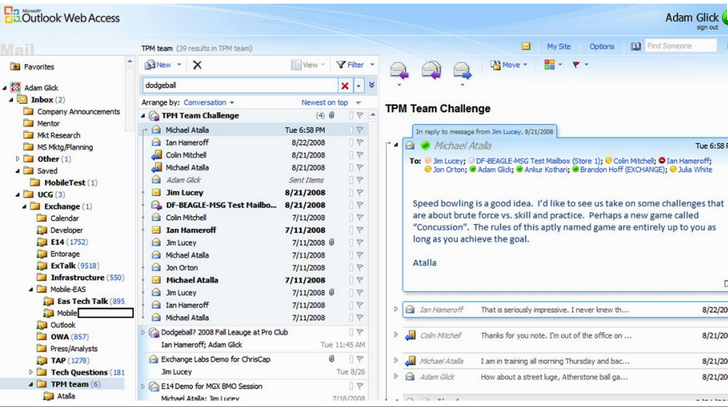Flag the Jon Orton 7/11/2008 message
Viewport: 728px width, 410px height.
[360, 267]
